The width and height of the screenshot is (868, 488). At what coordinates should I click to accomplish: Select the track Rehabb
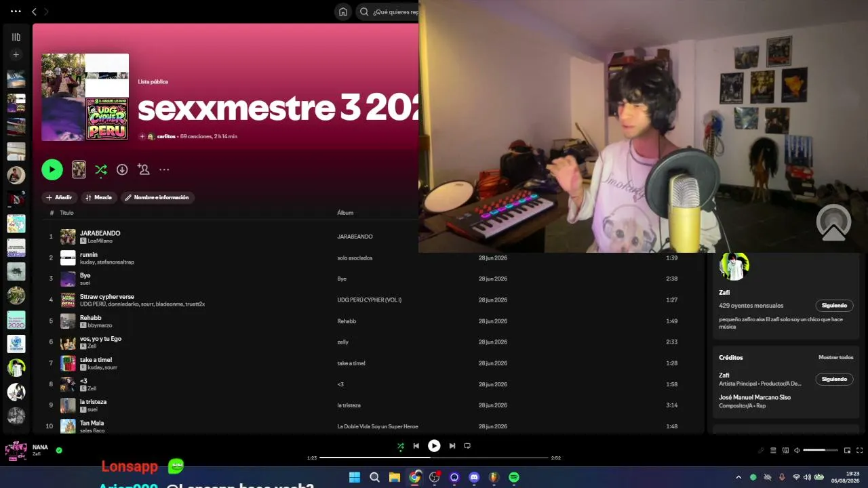pyautogui.click(x=91, y=317)
